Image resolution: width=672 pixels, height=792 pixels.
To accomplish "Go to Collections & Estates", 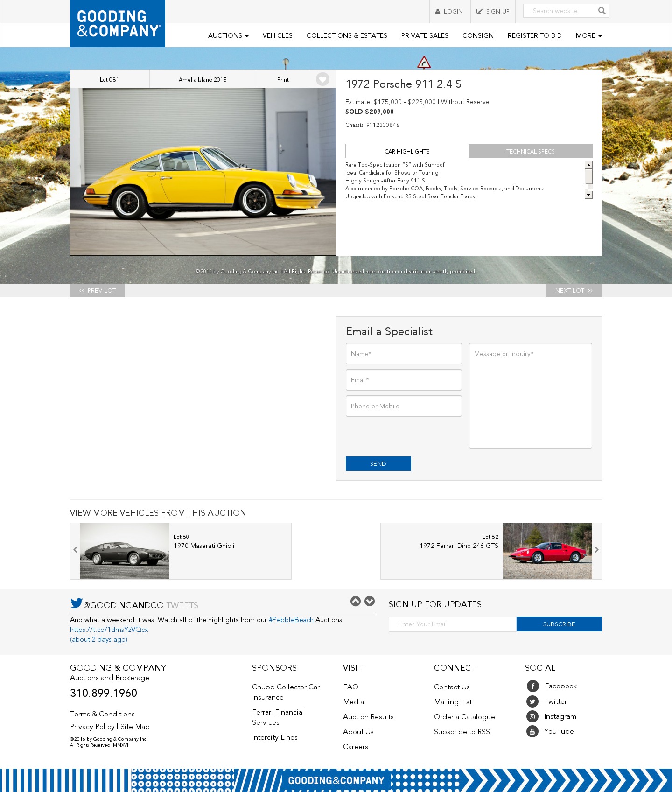I will (347, 35).
